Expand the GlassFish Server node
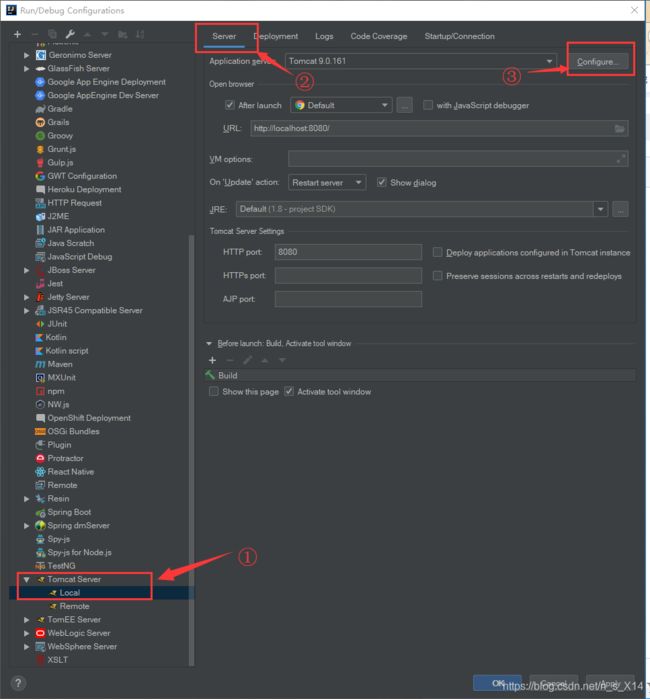Viewport: 650px width, 699px height. pyautogui.click(x=27, y=69)
